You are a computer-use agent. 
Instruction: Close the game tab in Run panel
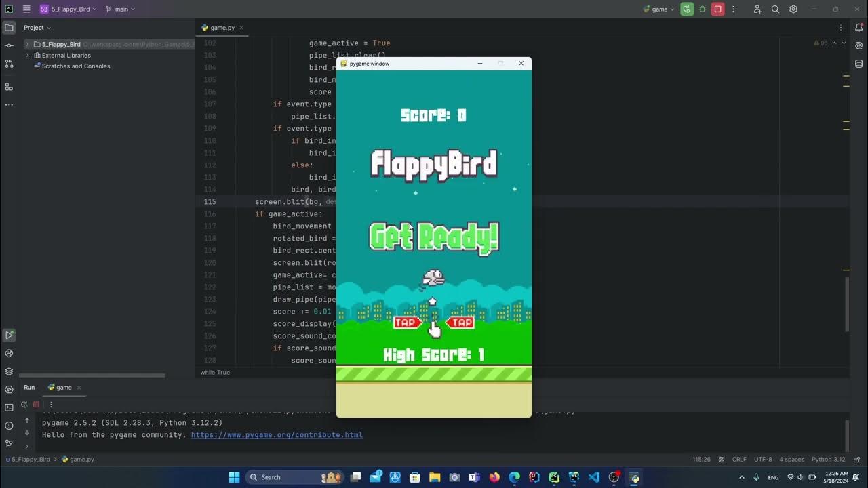(79, 388)
